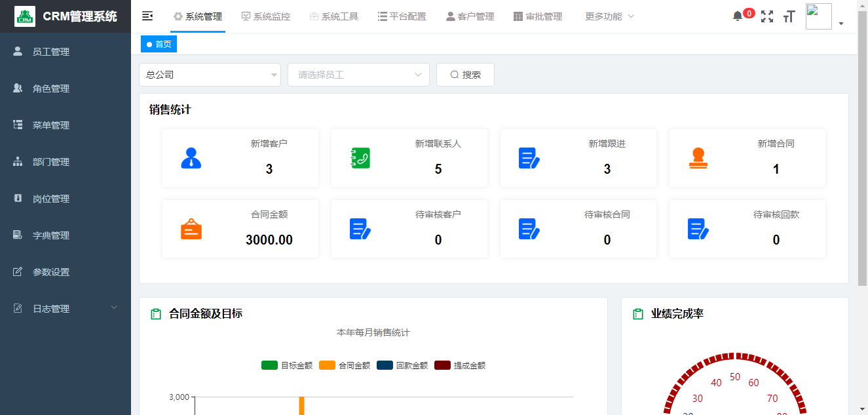The height and width of the screenshot is (415, 868).
Task: Click the user avatar image
Action: [x=819, y=16]
